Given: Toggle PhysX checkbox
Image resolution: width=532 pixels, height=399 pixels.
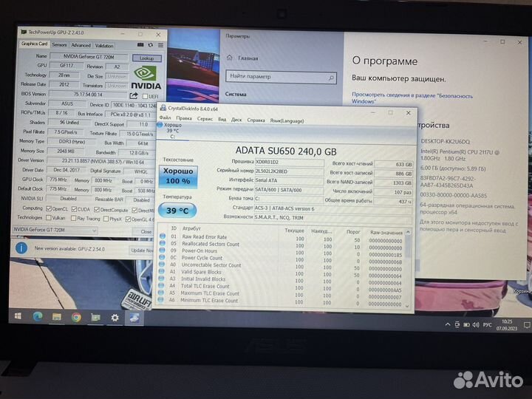Looking at the screenshot, I should point(106,219).
